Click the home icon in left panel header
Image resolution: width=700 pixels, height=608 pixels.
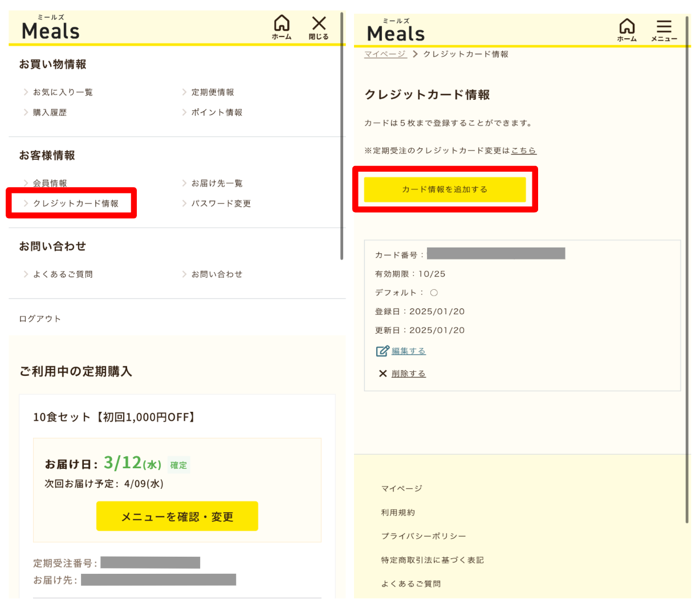coord(282,26)
